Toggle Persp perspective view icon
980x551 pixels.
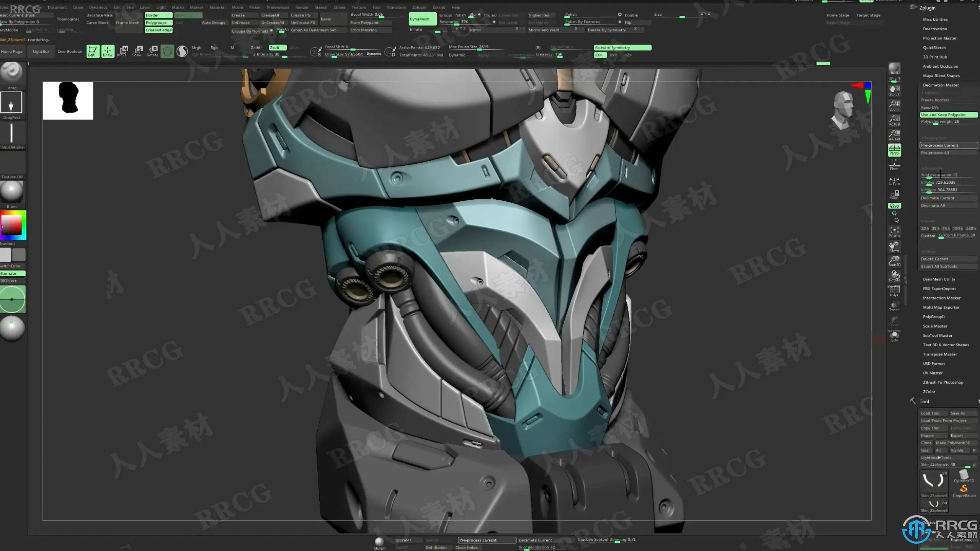[x=894, y=150]
